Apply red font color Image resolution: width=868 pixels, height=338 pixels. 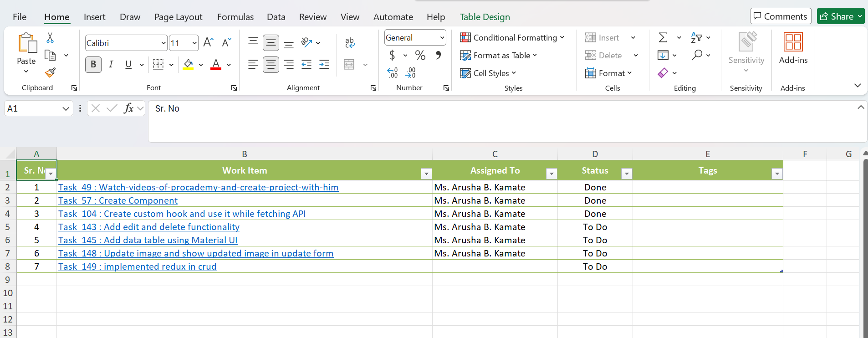point(216,65)
